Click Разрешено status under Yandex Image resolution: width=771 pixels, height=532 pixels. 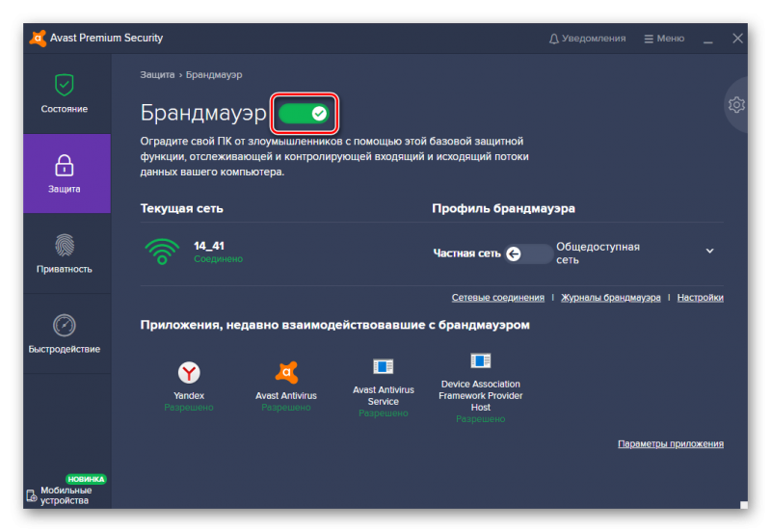(x=189, y=408)
